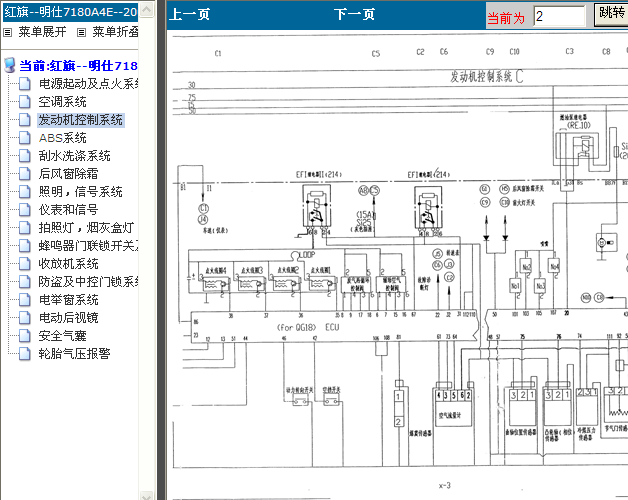Click the 跳转 jump button
The width and height of the screenshot is (628, 500).
click(611, 14)
